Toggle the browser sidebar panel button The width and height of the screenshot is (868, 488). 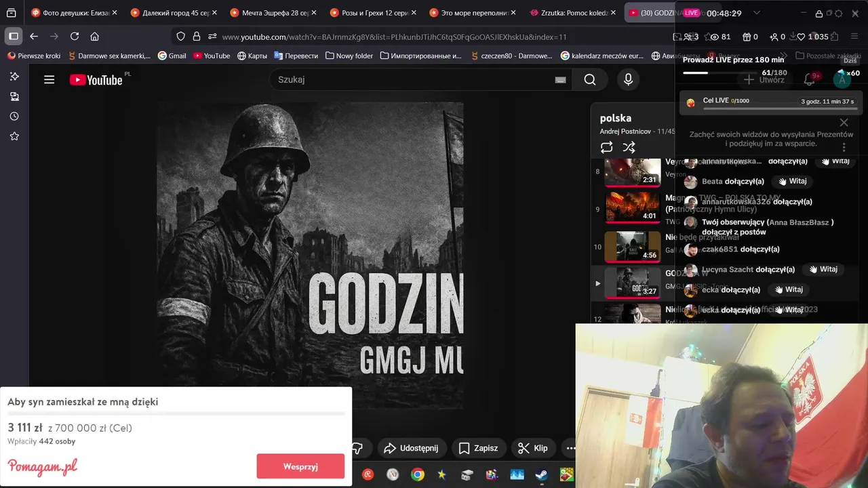(x=13, y=37)
